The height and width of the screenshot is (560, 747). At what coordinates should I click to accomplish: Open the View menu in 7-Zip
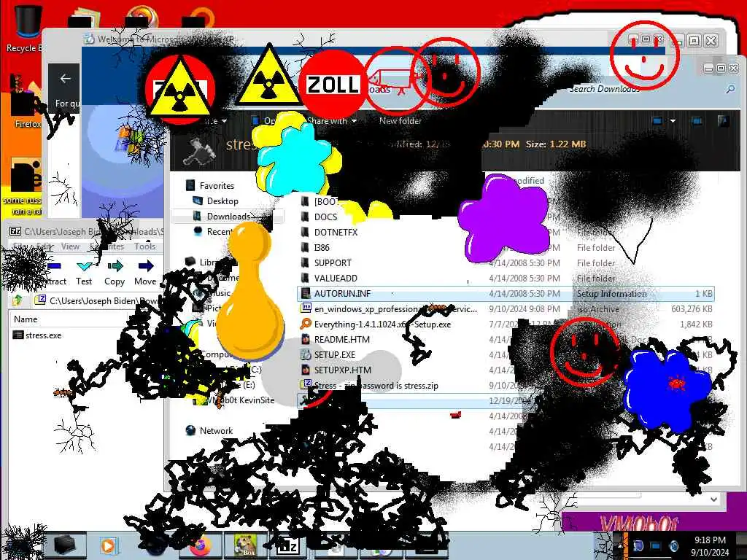(70, 246)
